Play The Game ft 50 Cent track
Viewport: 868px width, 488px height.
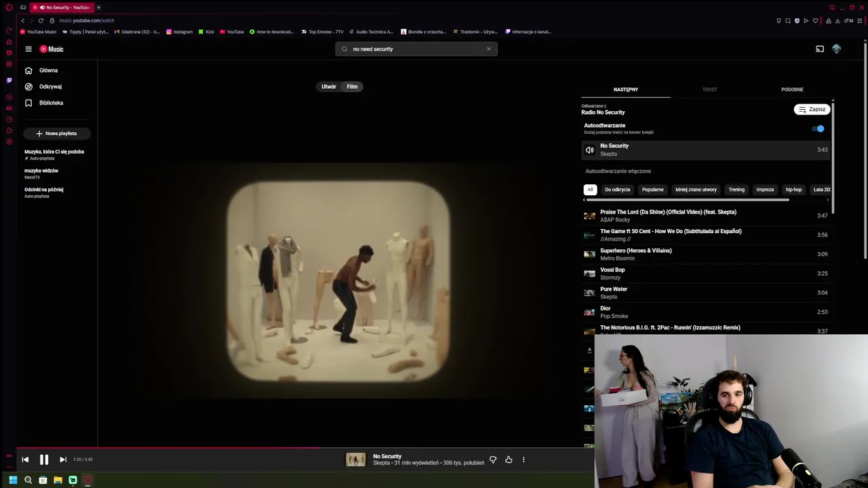706,235
